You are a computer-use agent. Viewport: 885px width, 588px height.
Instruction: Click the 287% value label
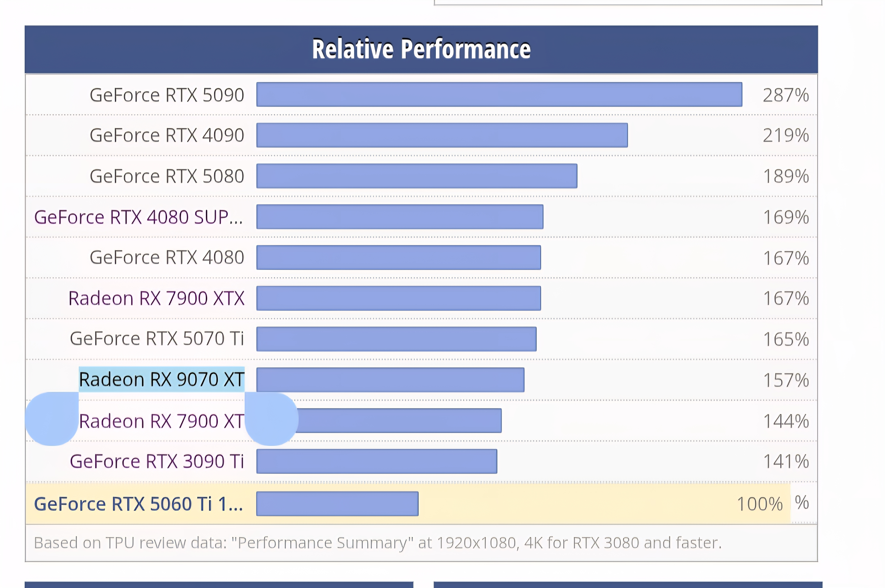(786, 95)
